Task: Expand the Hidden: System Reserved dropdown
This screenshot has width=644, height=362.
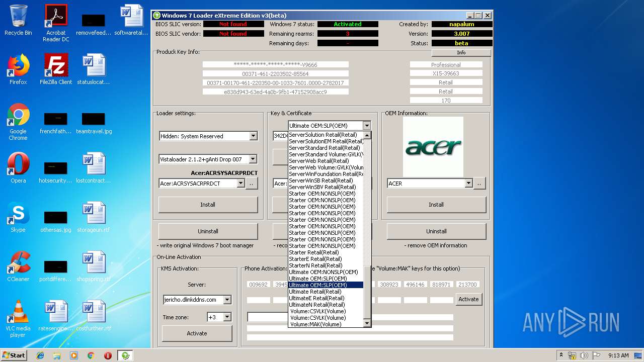Action: coord(253,136)
